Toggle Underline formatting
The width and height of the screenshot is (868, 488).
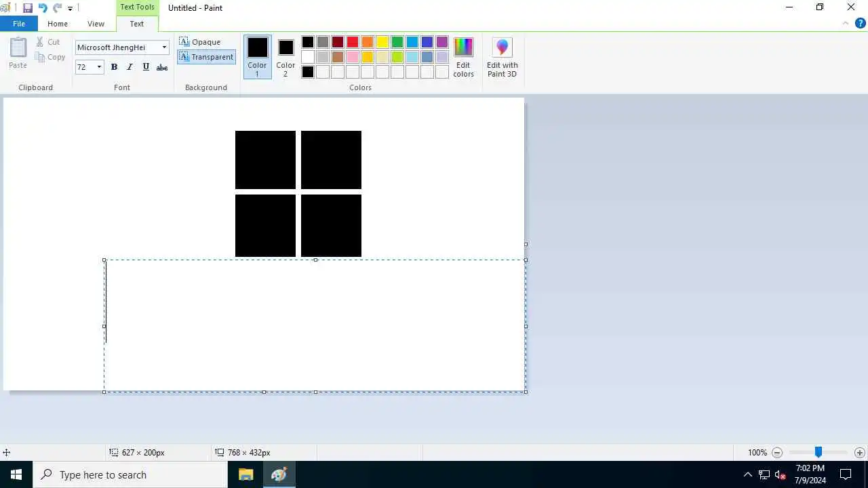point(146,67)
